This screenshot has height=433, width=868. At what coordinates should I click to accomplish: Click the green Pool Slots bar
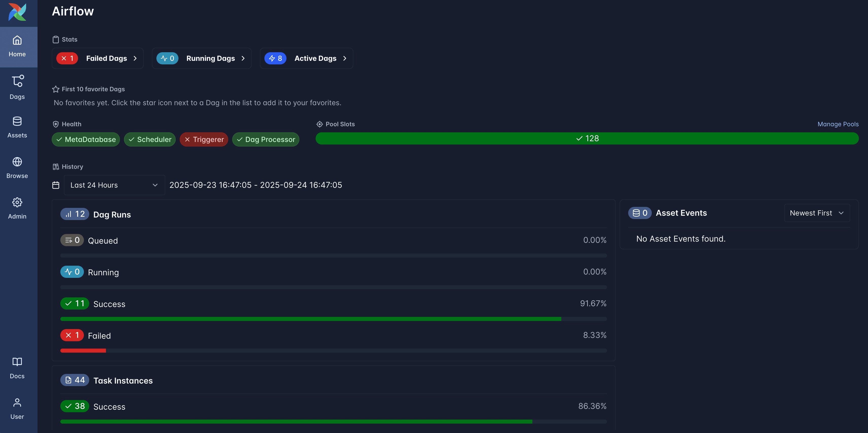[x=587, y=138]
